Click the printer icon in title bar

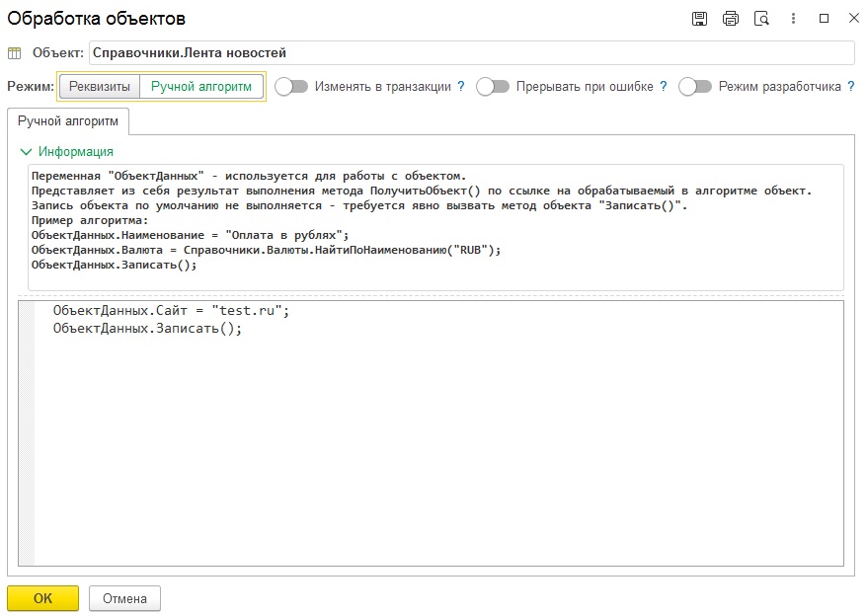731,19
